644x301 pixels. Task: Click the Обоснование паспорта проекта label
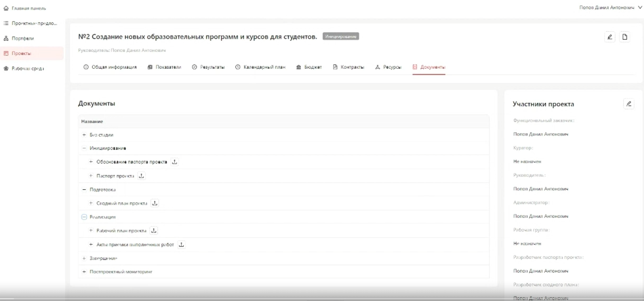point(132,162)
